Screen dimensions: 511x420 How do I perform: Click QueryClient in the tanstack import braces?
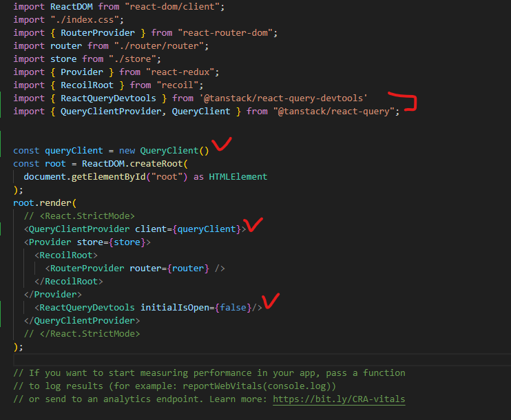click(201, 112)
